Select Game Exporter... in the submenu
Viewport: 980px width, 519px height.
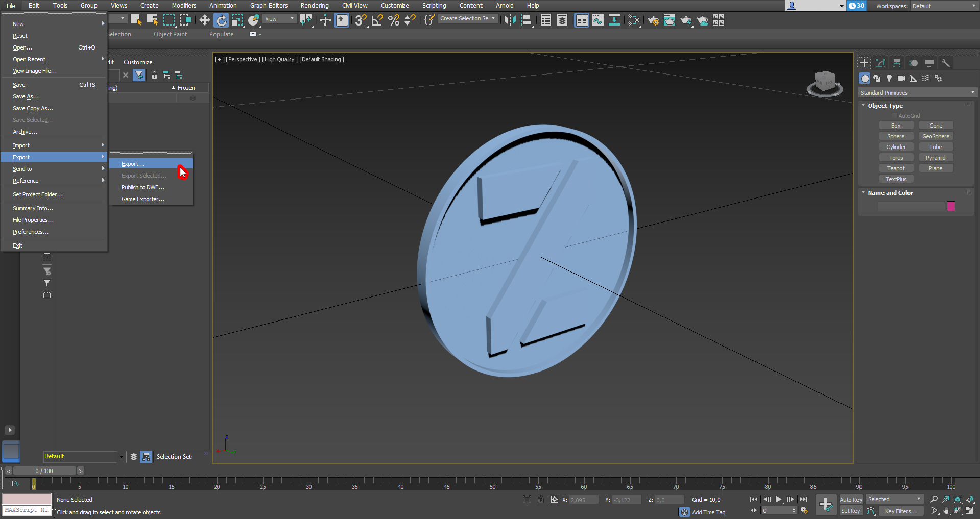click(x=143, y=199)
